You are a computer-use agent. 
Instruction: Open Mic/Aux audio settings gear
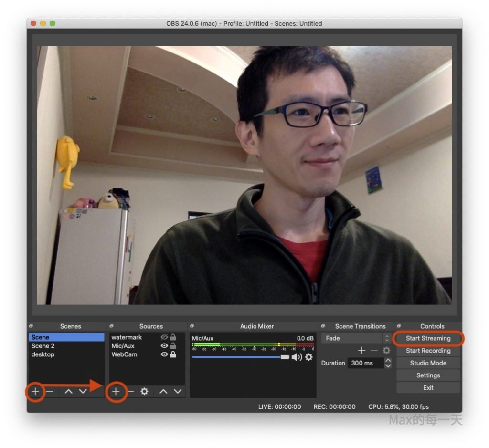309,357
